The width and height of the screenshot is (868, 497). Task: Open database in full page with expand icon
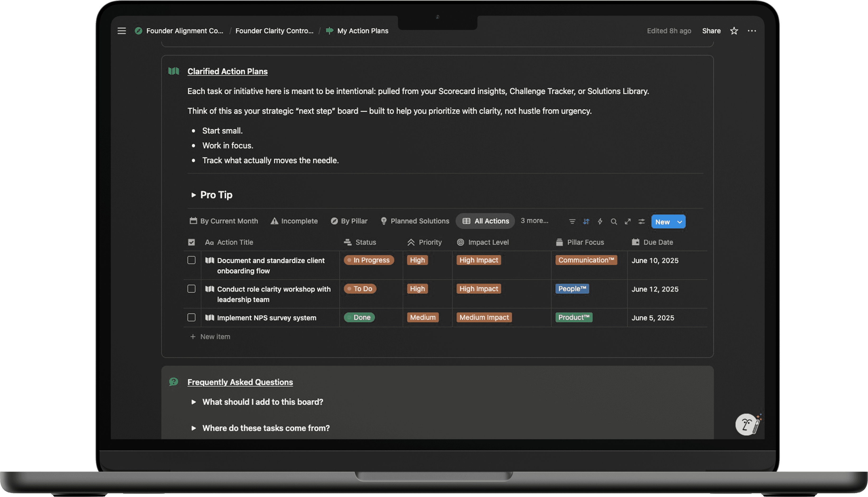coord(627,222)
